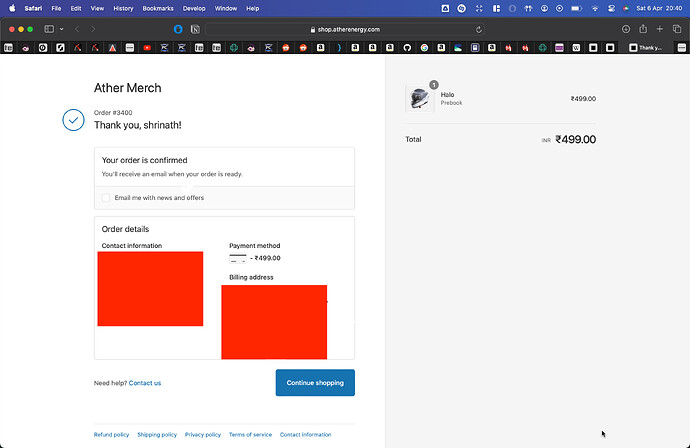Image resolution: width=690 pixels, height=448 pixels.
Task: Open the YouTube bookmark favicon
Action: (x=147, y=48)
